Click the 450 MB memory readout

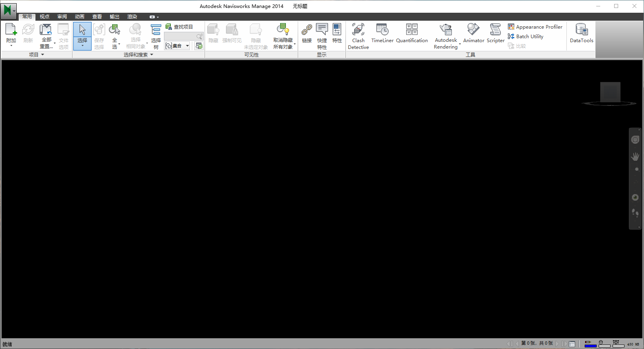tap(633, 344)
